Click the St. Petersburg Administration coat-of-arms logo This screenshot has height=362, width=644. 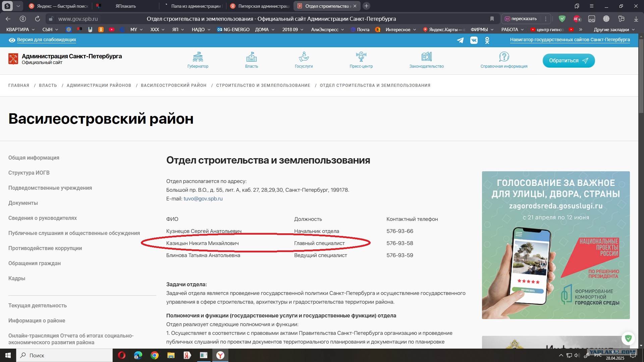13,59
